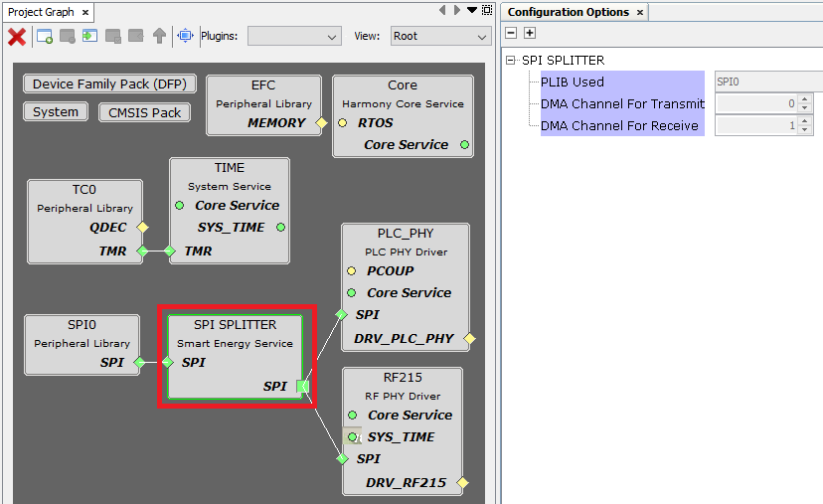The image size is (823, 504).
Task: Click the CMSIS Pack button
Action: pos(144,112)
